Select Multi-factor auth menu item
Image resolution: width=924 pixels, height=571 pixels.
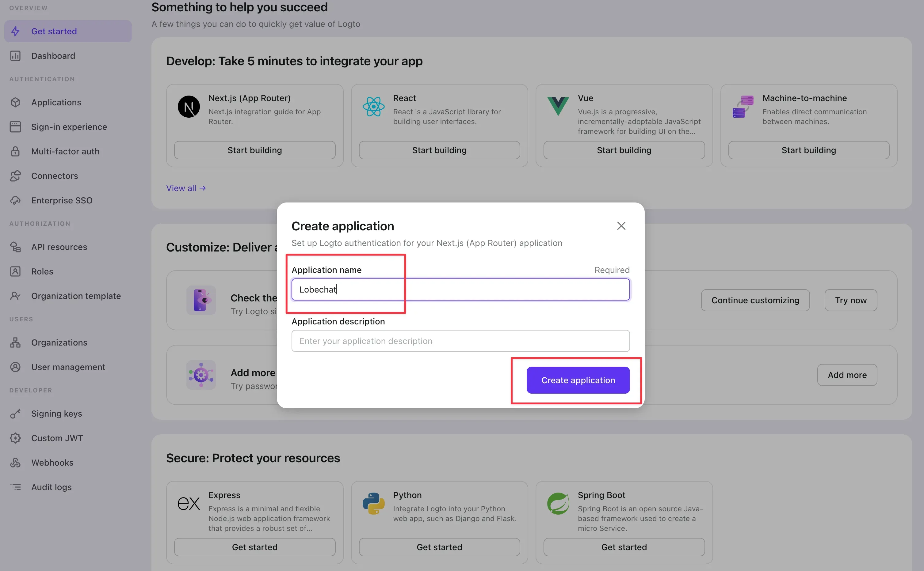coord(68,151)
